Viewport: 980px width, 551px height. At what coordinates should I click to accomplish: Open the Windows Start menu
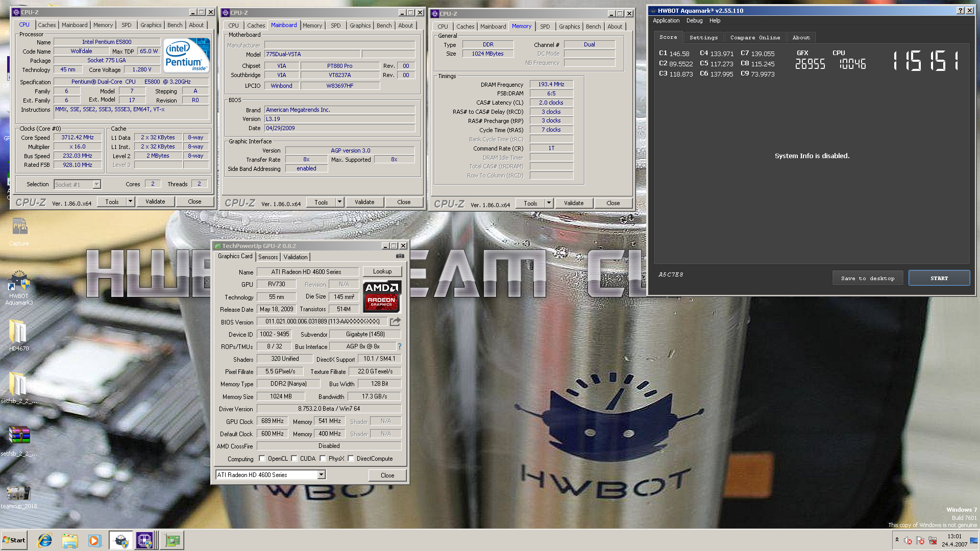point(14,540)
